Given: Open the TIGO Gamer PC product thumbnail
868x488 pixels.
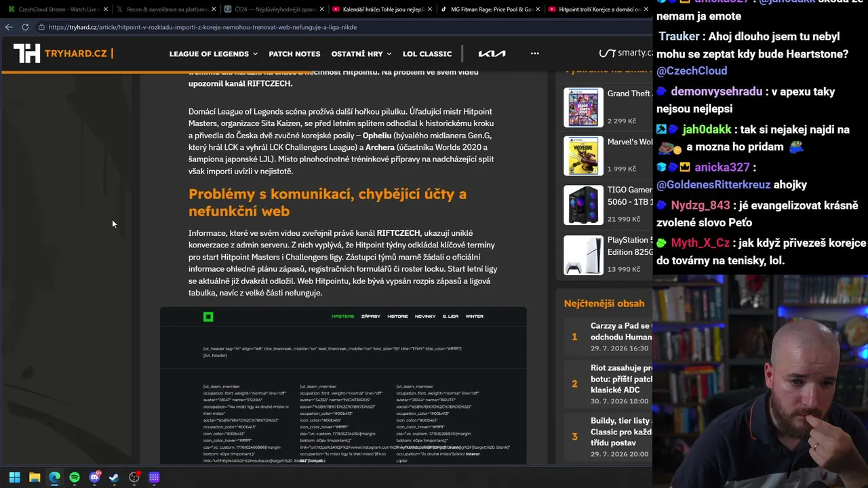Looking at the screenshot, I should point(583,205).
